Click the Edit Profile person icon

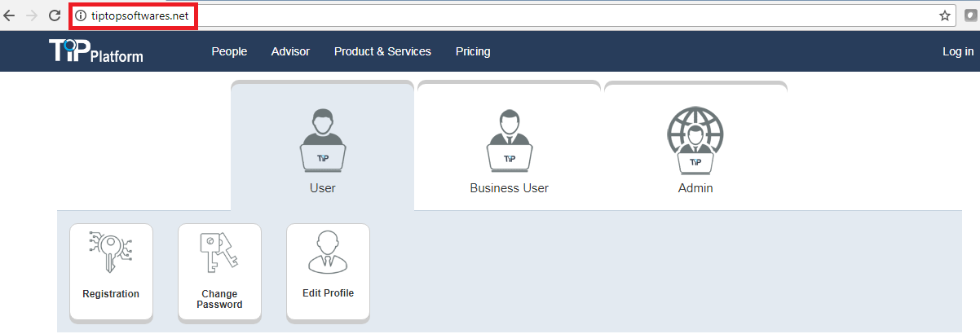[328, 252]
